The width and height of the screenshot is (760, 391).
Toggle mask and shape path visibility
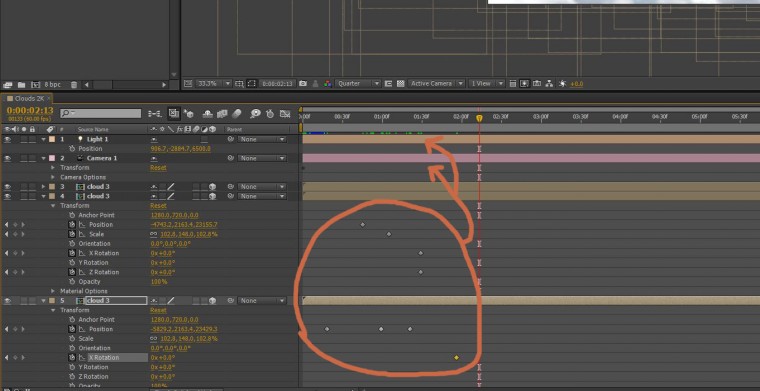pos(252,84)
